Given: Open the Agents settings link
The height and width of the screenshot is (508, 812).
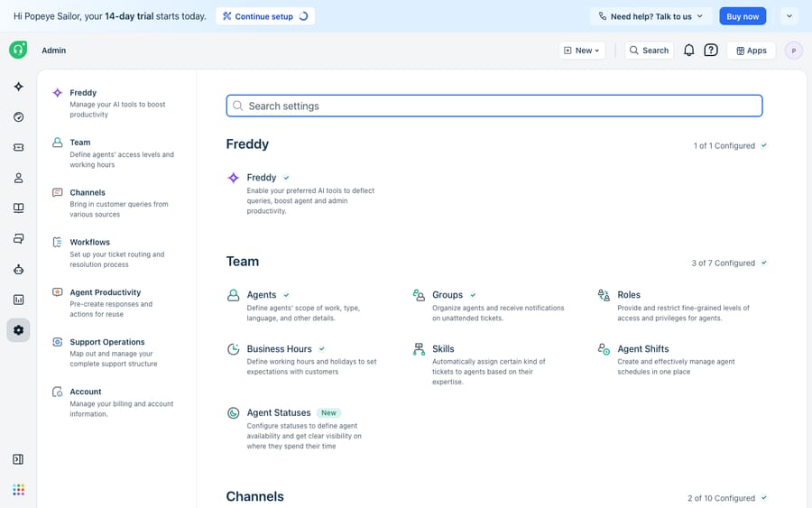Looking at the screenshot, I should click(x=261, y=295).
